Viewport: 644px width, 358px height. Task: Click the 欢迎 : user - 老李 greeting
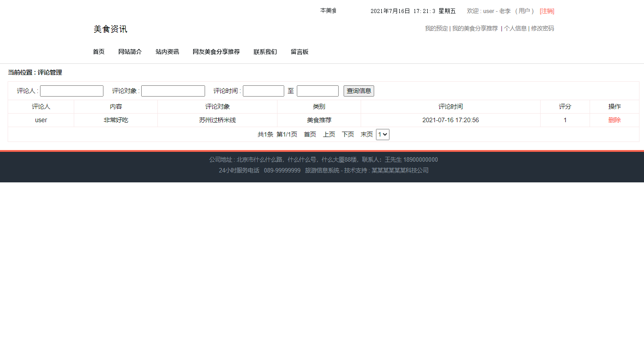(x=489, y=11)
